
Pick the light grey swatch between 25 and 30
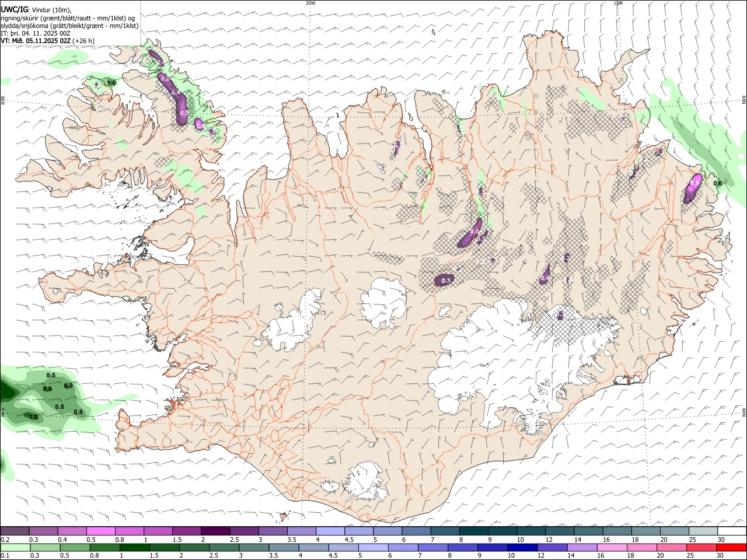[703, 531]
